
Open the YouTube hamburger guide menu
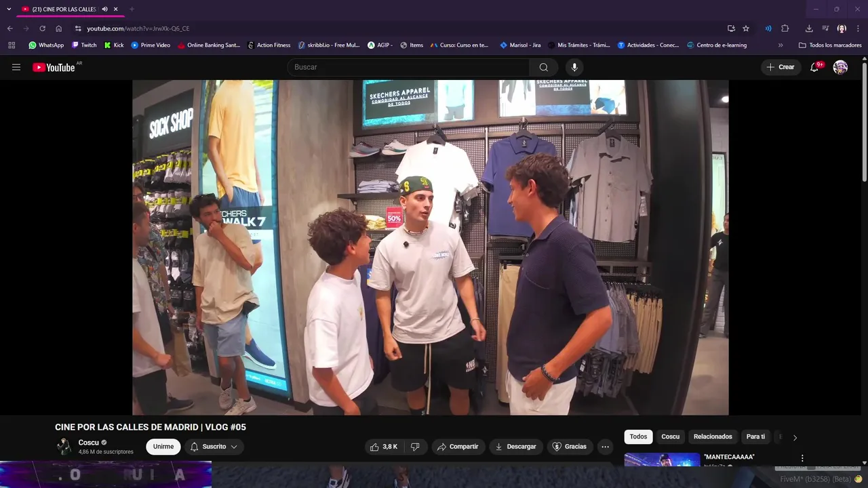(16, 67)
